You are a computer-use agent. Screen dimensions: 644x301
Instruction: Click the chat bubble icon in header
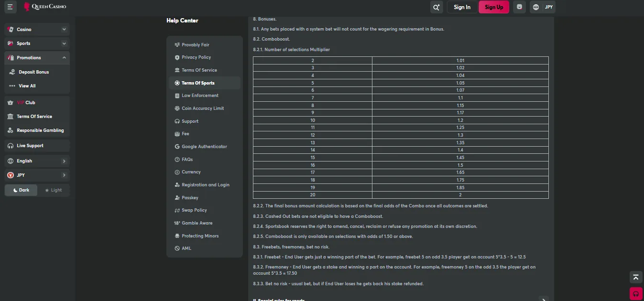click(520, 7)
